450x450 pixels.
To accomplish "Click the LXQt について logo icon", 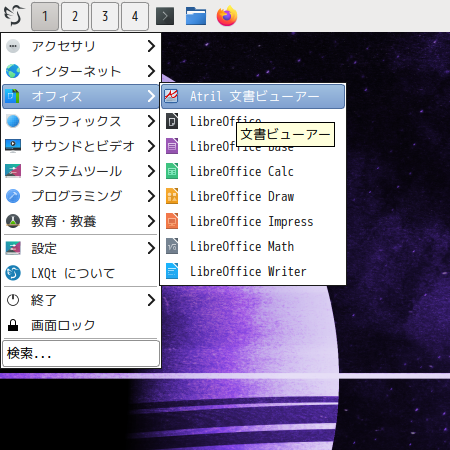I will [13, 273].
